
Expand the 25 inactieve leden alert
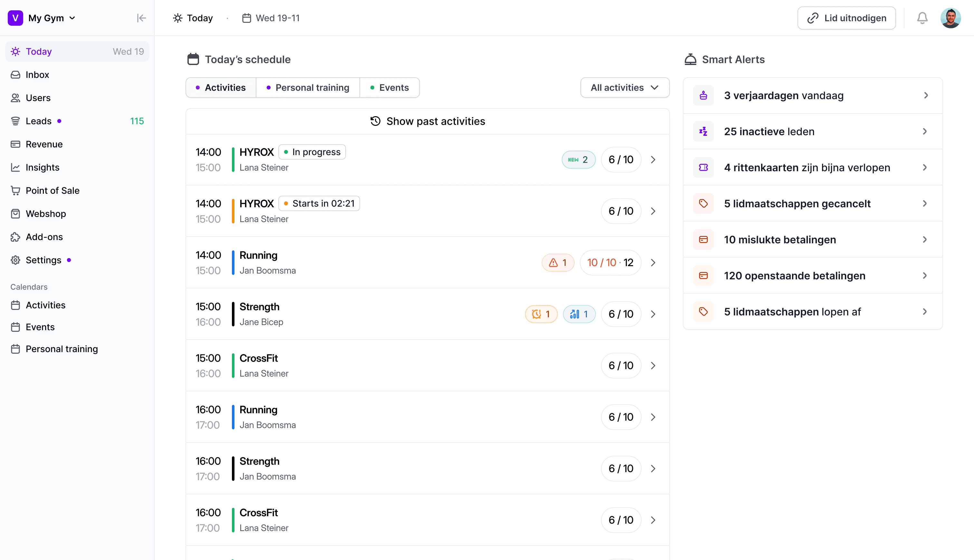[x=812, y=132]
